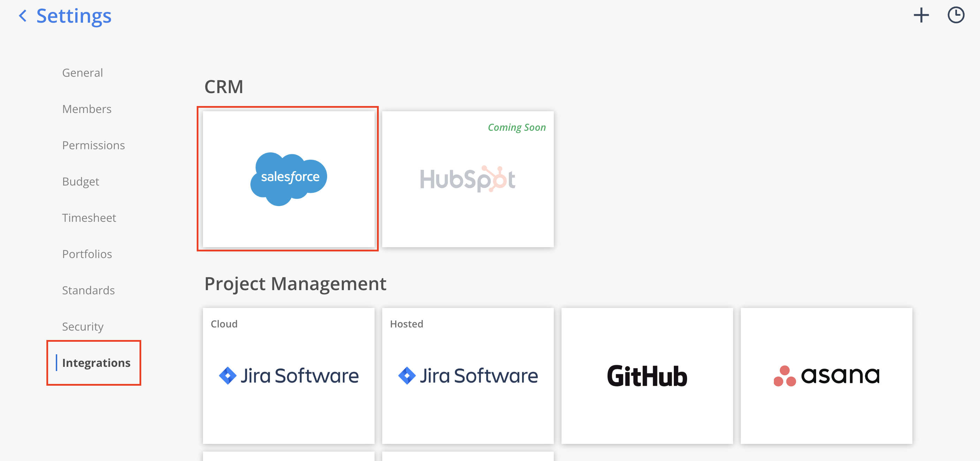
Task: Open the clock timer icon
Action: pos(955,16)
